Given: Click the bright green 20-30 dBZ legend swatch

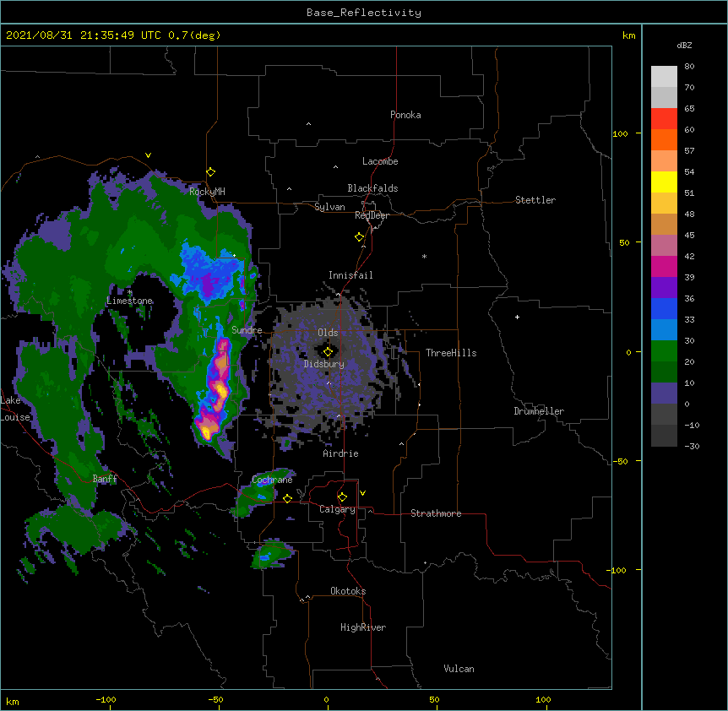Looking at the screenshot, I should click(x=664, y=351).
